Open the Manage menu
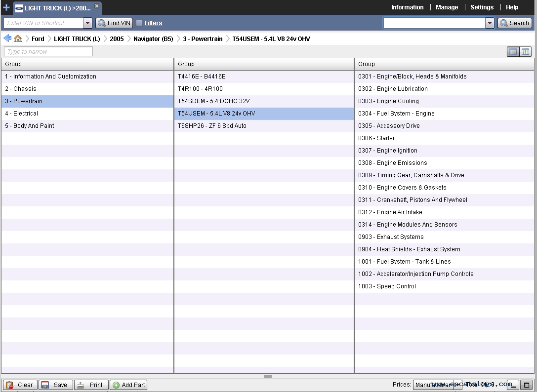The image size is (537, 392). [447, 7]
